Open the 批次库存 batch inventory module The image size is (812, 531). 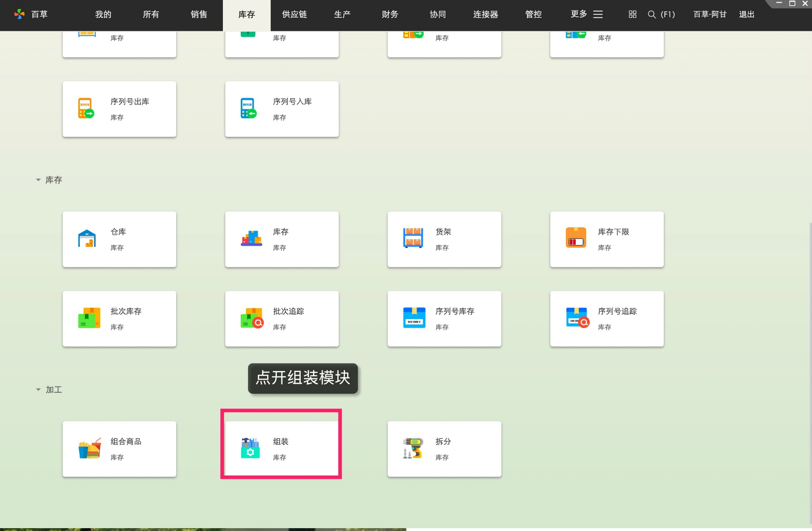pos(119,319)
